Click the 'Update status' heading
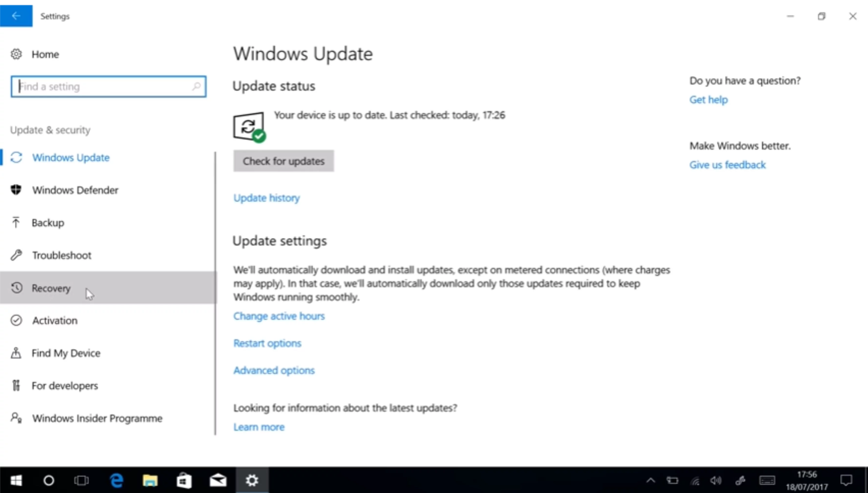Screen dimensions: 868x493 [274, 86]
